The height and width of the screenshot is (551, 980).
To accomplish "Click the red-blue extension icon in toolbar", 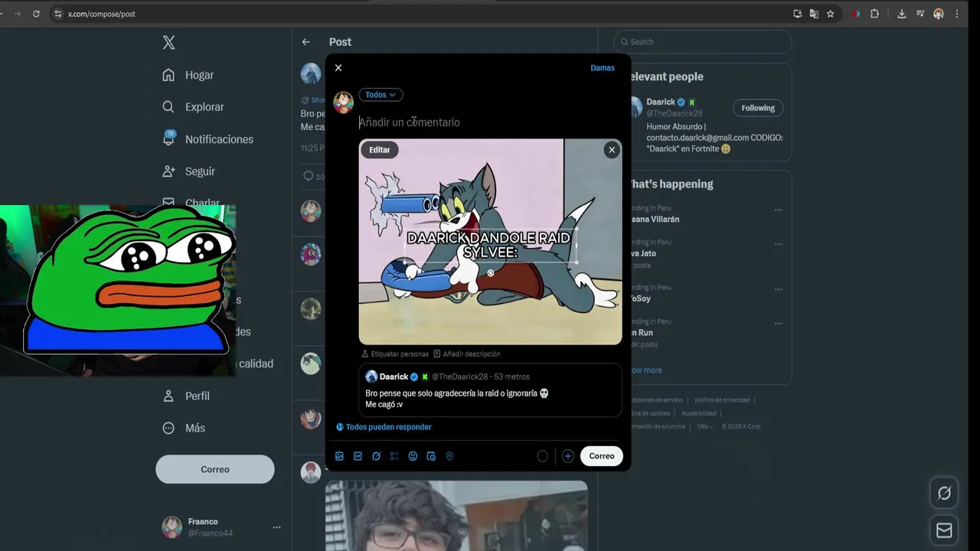I will 856,14.
